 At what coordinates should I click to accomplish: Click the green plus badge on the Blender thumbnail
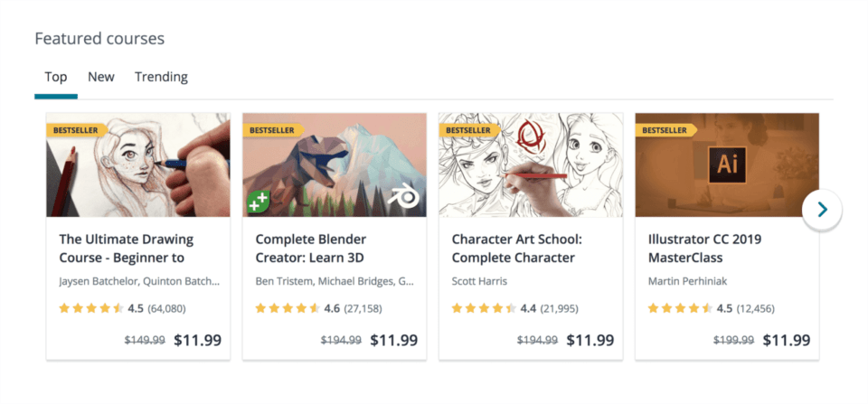pos(258,202)
